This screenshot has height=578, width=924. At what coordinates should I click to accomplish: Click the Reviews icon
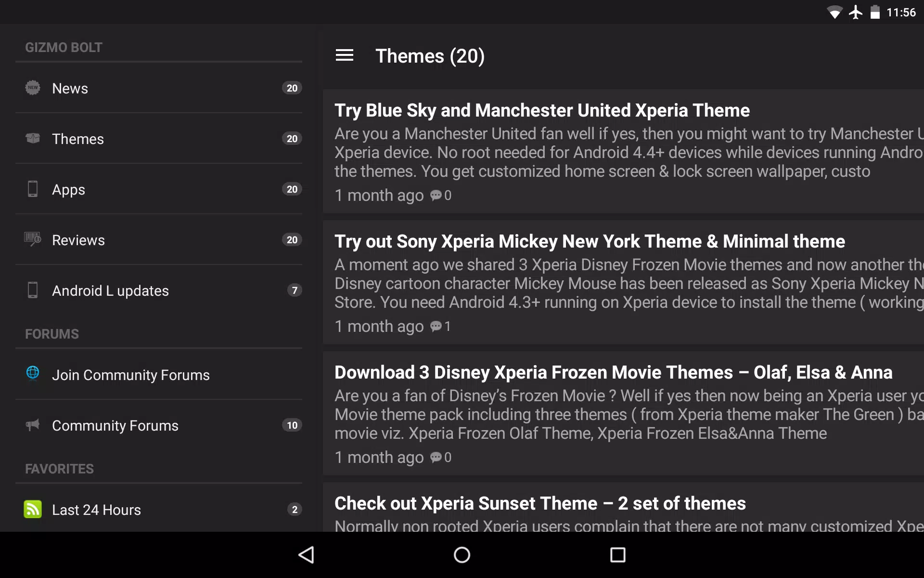[x=32, y=240]
